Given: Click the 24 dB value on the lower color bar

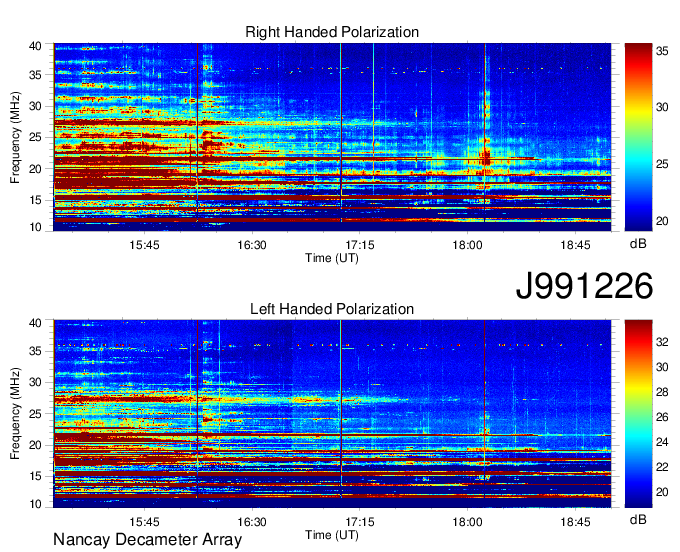Looking at the screenshot, I should (x=662, y=442).
